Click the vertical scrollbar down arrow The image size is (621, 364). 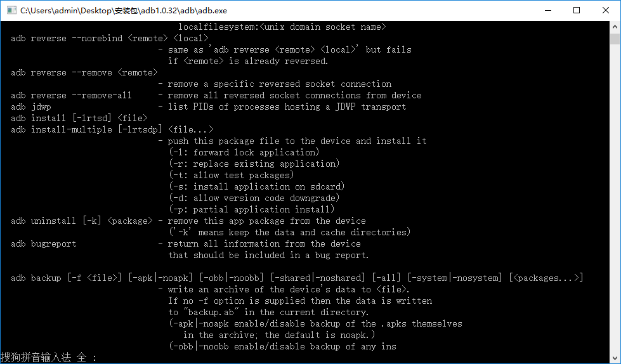tap(615, 358)
